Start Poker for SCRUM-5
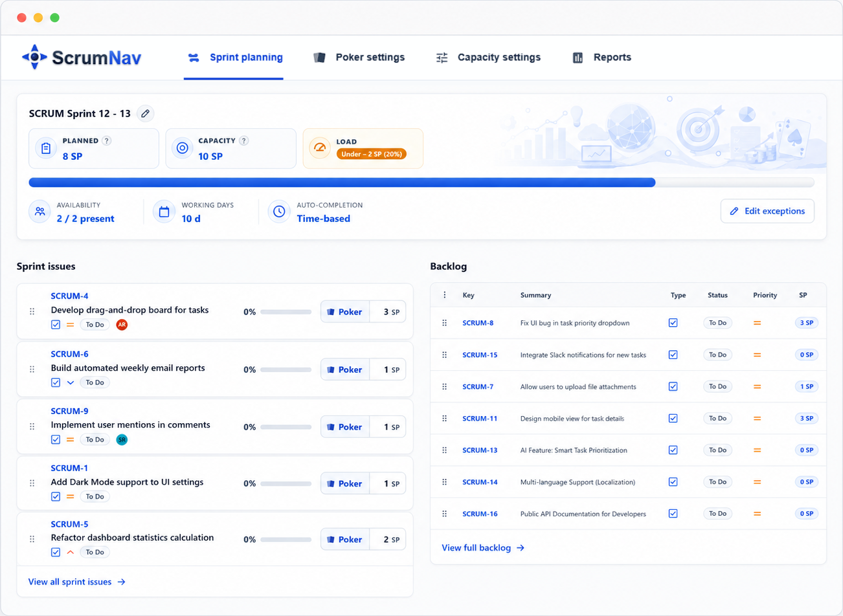This screenshot has height=616, width=843. 345,540
